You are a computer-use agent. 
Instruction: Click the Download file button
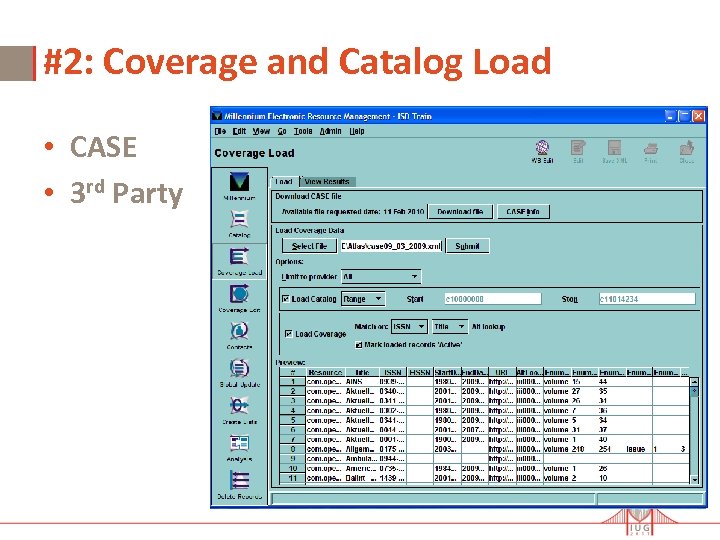pos(460,212)
